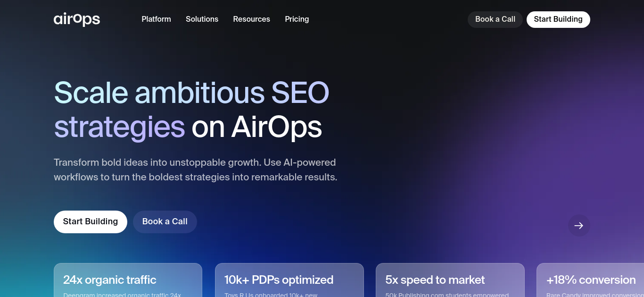The width and height of the screenshot is (644, 297).
Task: Open the Platform menu
Action: click(157, 19)
